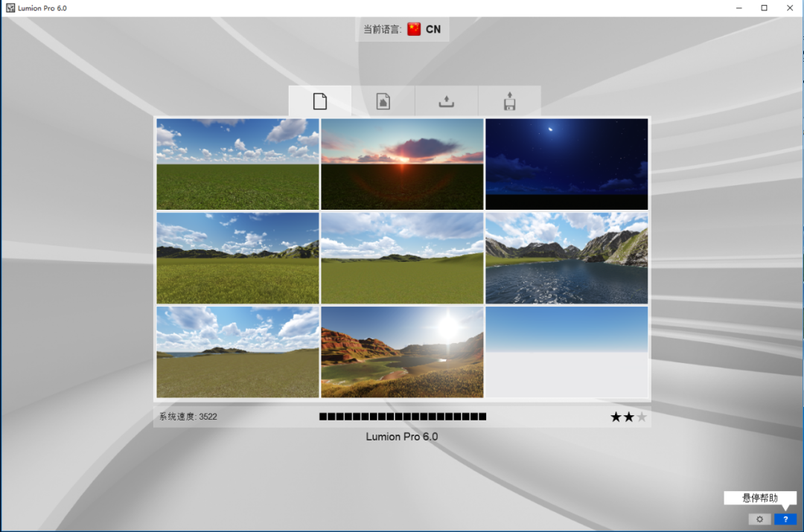The width and height of the screenshot is (804, 532).
Task: Click the China flag language icon
Action: click(x=414, y=29)
